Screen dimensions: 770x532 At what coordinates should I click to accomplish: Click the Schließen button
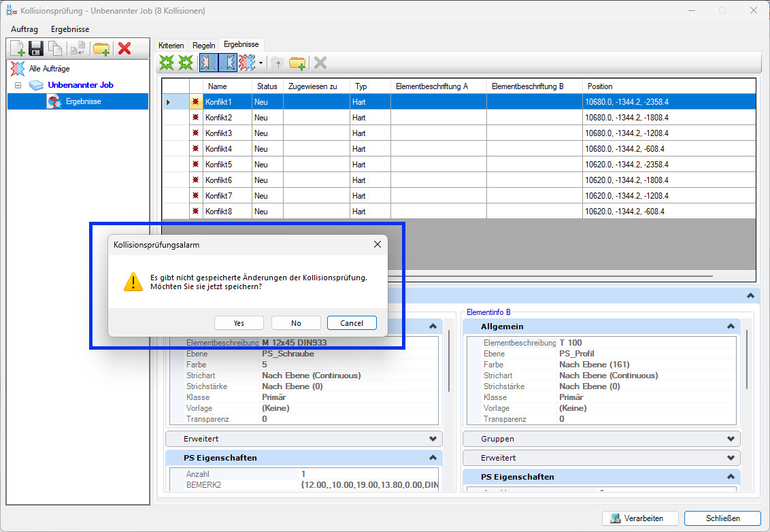(x=723, y=518)
